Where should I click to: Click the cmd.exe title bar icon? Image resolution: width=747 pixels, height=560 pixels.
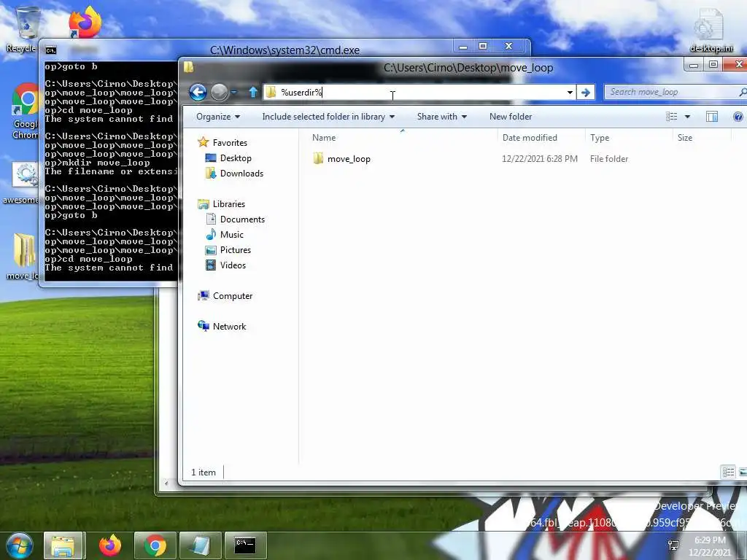[51, 50]
